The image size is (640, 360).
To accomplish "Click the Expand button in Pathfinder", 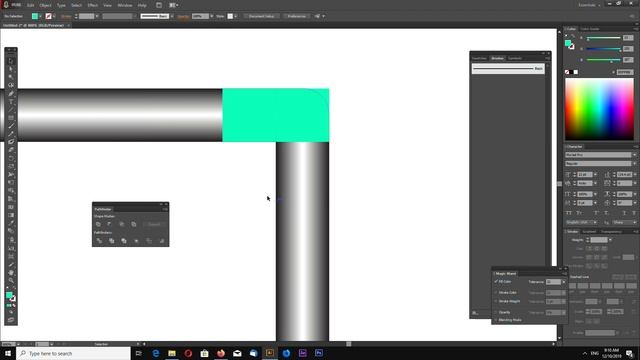I will pyautogui.click(x=154, y=224).
